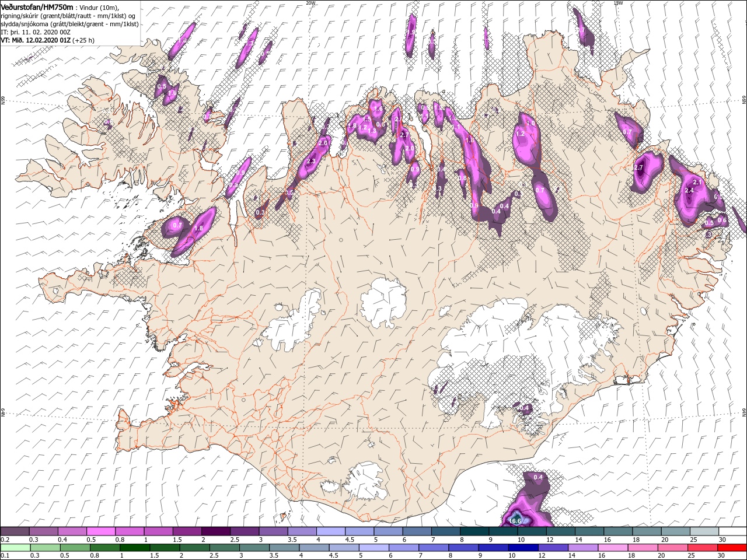Screen dimensions: 747x560
Task: Pick the deep blue rain swatch between 10 and 12
Action: click(x=522, y=548)
